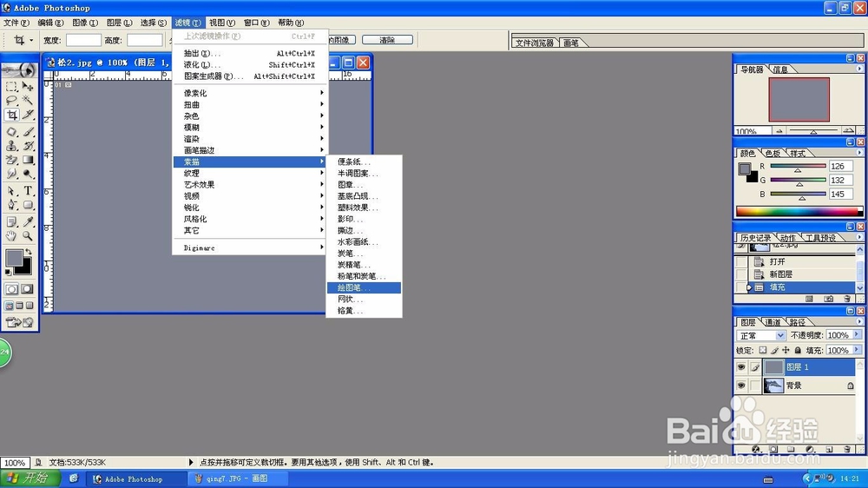Image resolution: width=868 pixels, height=488 pixels.
Task: Toggle lock all padlock icon
Action: pyautogui.click(x=797, y=350)
